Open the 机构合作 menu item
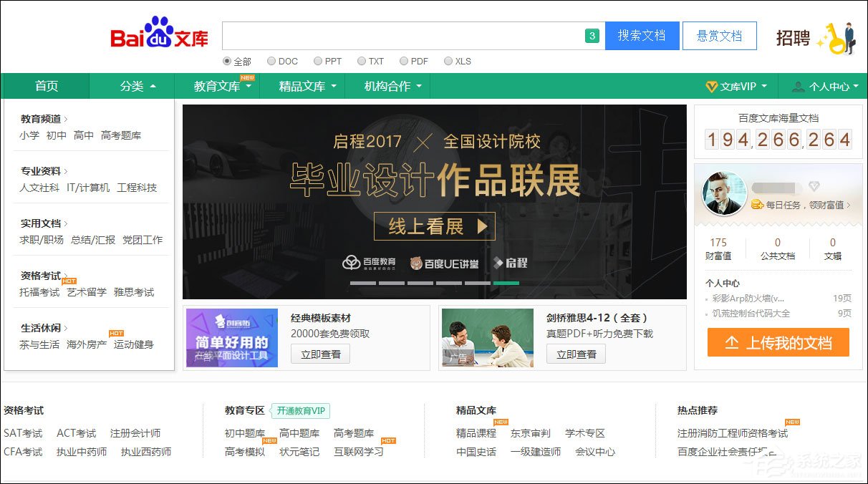Screen dimensions: 868x484 387,86
